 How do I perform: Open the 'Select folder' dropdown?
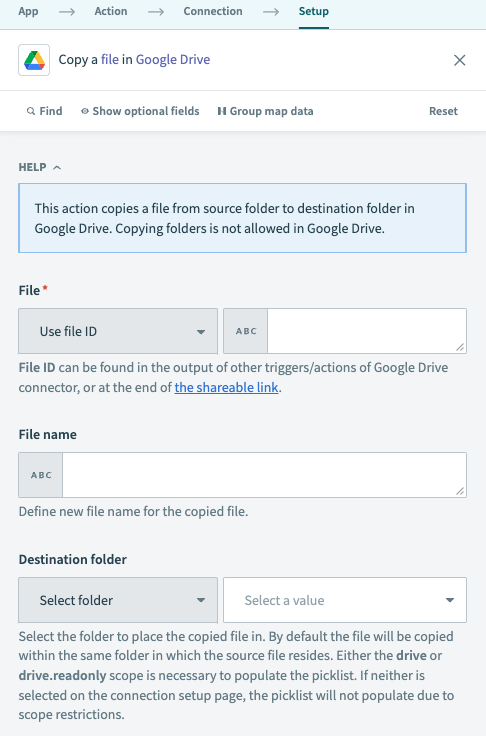(x=118, y=600)
